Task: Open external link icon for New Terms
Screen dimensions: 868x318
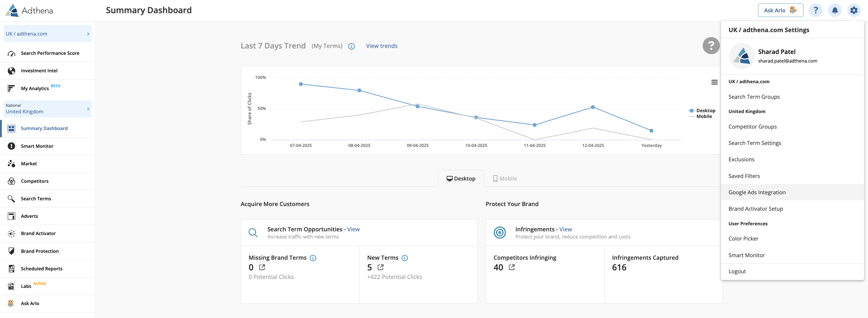Action: pyautogui.click(x=380, y=267)
